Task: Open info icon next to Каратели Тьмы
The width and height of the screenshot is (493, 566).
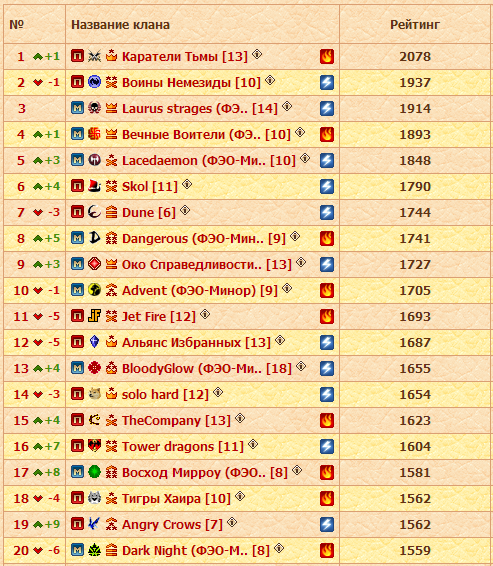Action: coord(257,54)
